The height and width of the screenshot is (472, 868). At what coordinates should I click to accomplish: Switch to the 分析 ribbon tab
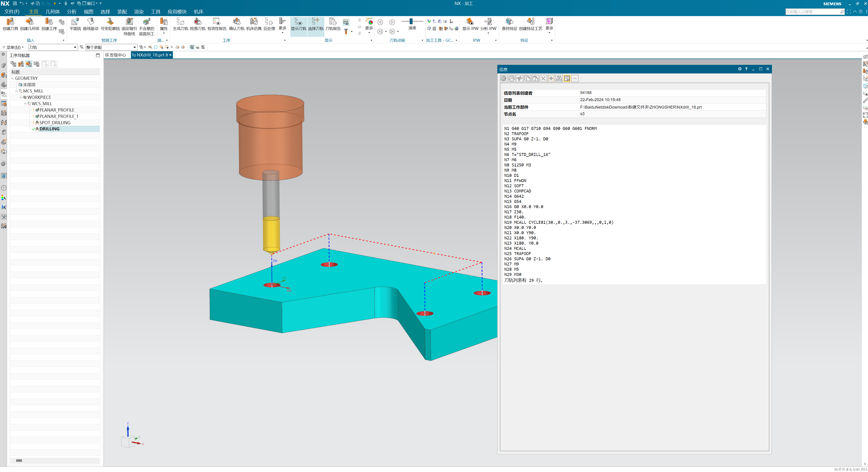tap(72, 12)
